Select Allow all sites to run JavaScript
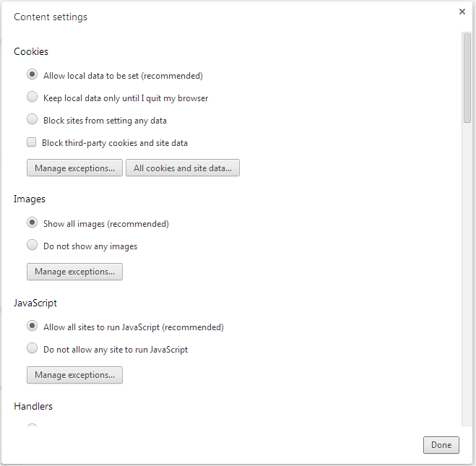 coord(32,326)
